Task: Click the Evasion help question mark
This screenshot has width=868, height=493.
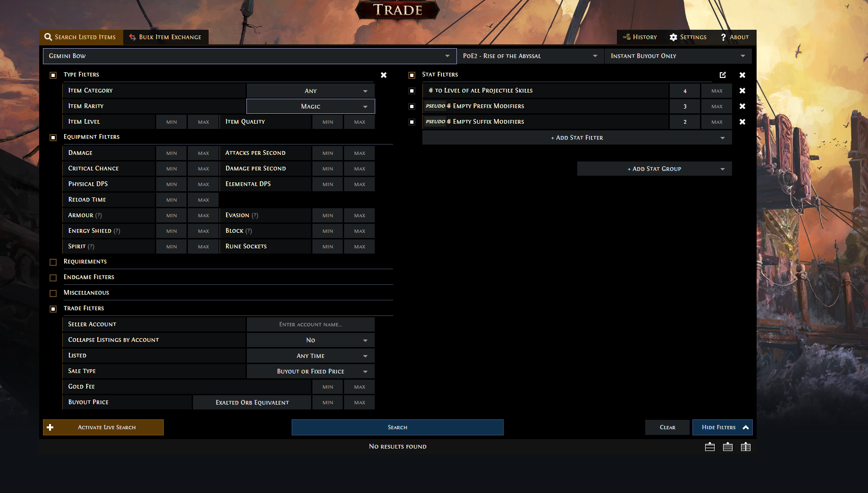Action: point(255,215)
